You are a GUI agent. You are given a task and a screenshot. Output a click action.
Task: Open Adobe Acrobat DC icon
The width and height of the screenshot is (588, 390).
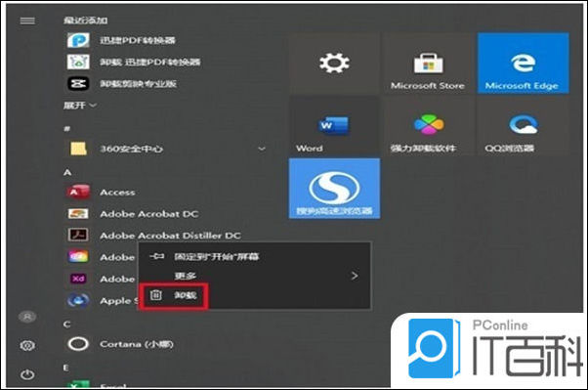78,214
